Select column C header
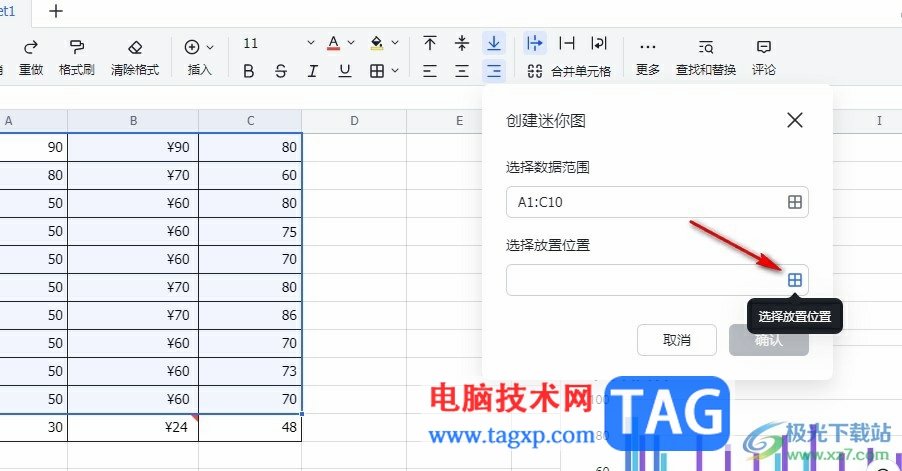This screenshot has width=902, height=471. (x=250, y=121)
